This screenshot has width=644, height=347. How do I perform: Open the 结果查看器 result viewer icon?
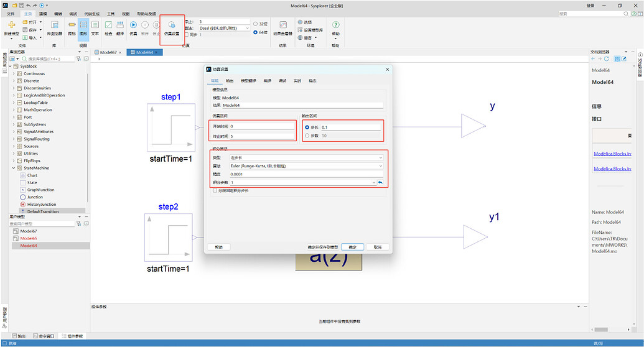(x=283, y=28)
